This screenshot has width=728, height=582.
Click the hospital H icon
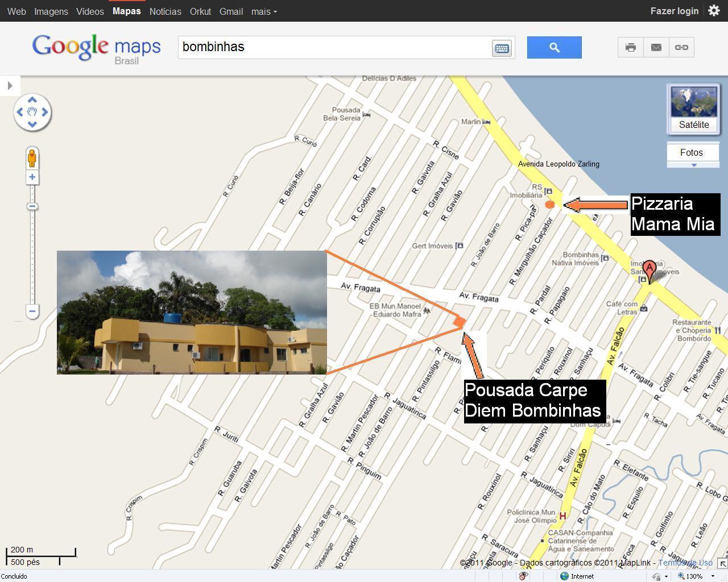(x=562, y=516)
